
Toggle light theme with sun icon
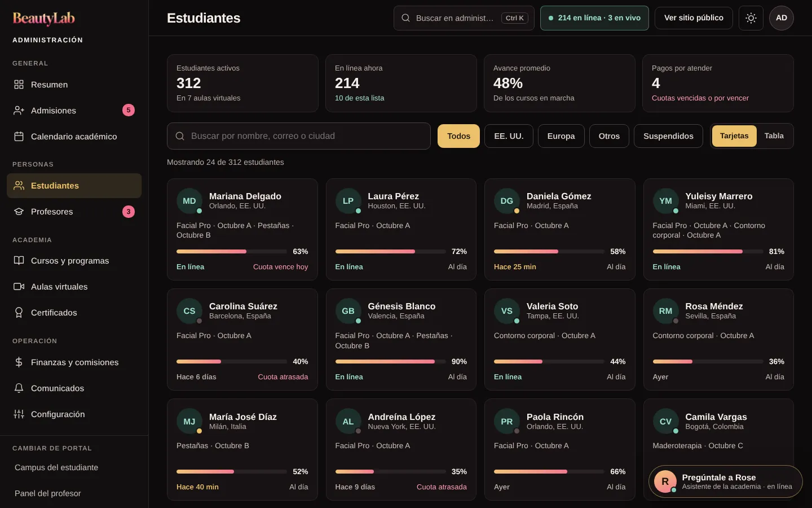(x=751, y=18)
